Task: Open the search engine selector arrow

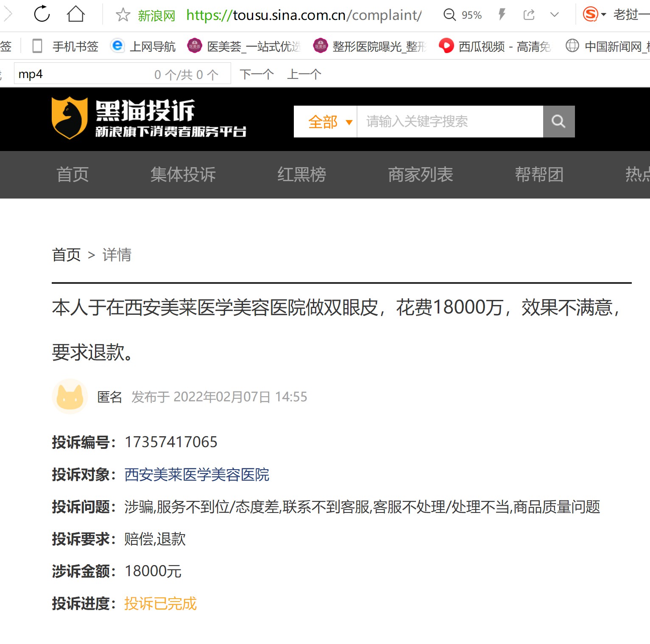Action: [603, 15]
